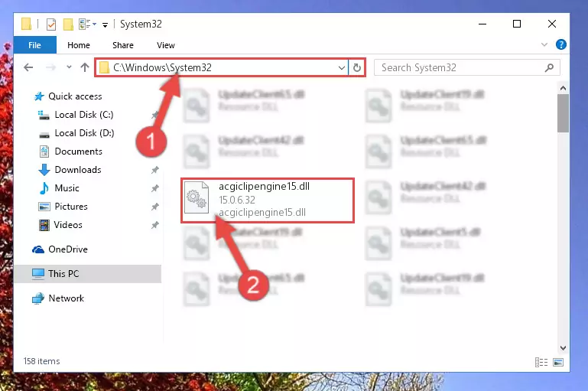Open Documents in the sidebar
Image resolution: width=588 pixels, height=391 pixels.
[71, 152]
